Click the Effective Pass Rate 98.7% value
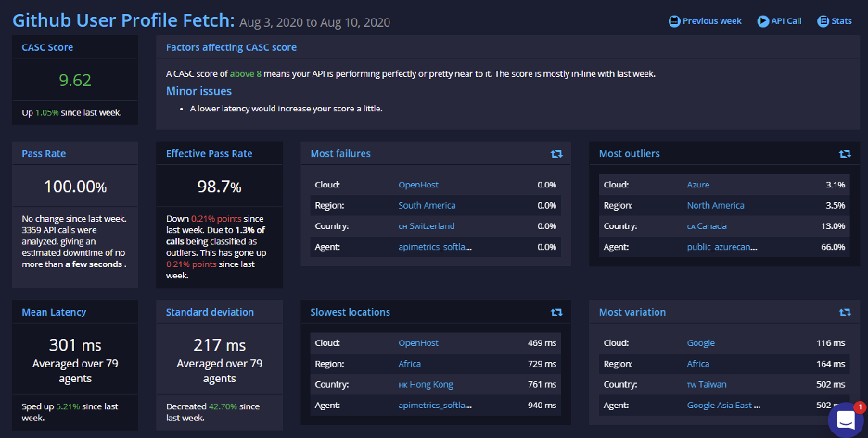Image resolution: width=868 pixels, height=438 pixels. 219,187
